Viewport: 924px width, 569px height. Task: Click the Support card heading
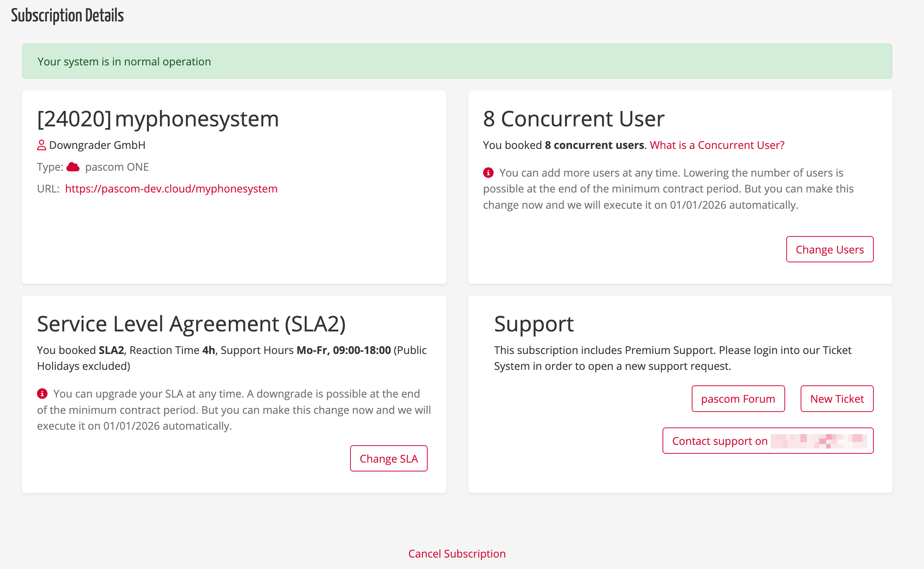click(x=534, y=324)
